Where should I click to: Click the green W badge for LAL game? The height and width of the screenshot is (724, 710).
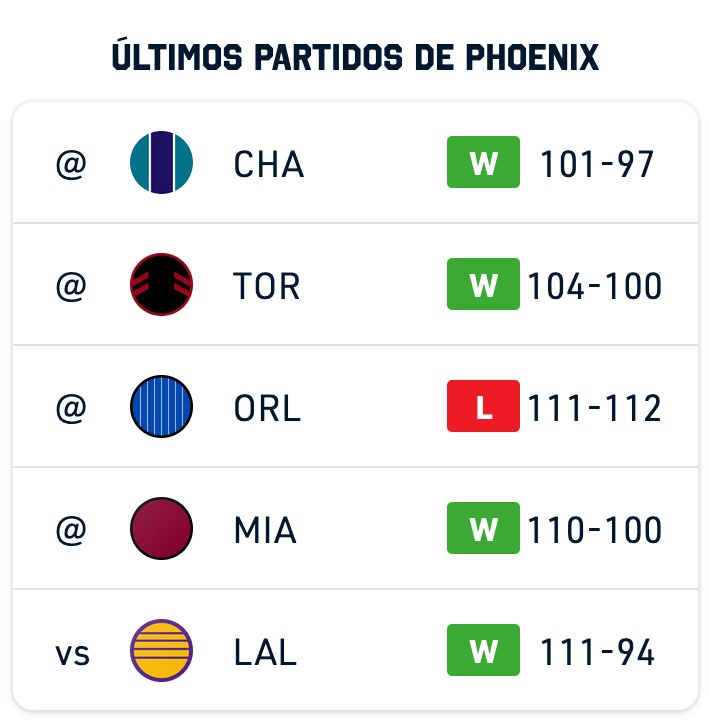click(x=483, y=650)
